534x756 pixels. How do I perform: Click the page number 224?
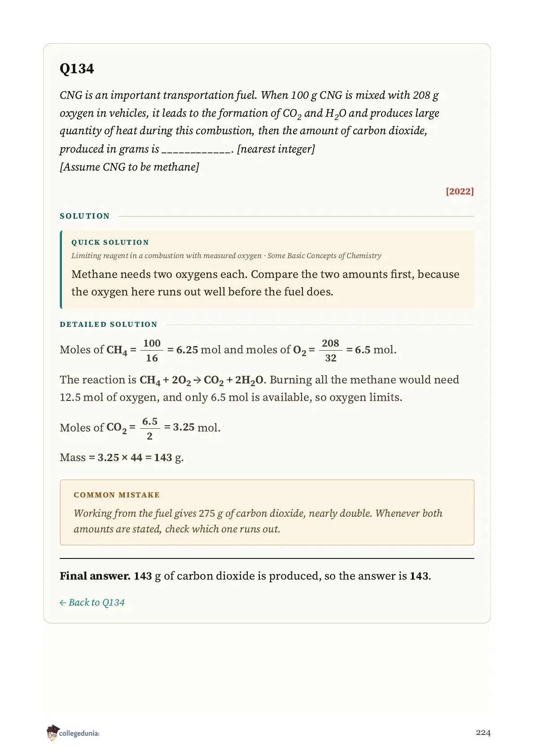point(483,733)
